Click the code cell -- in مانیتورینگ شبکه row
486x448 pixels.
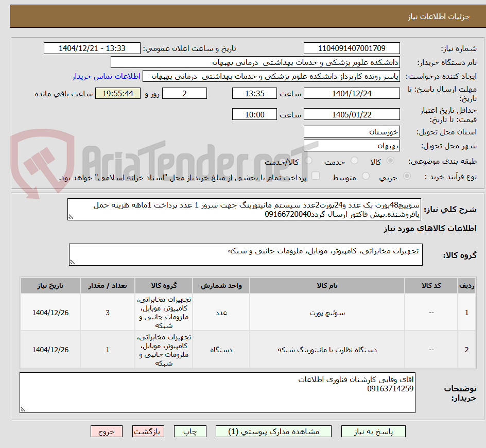click(431, 350)
